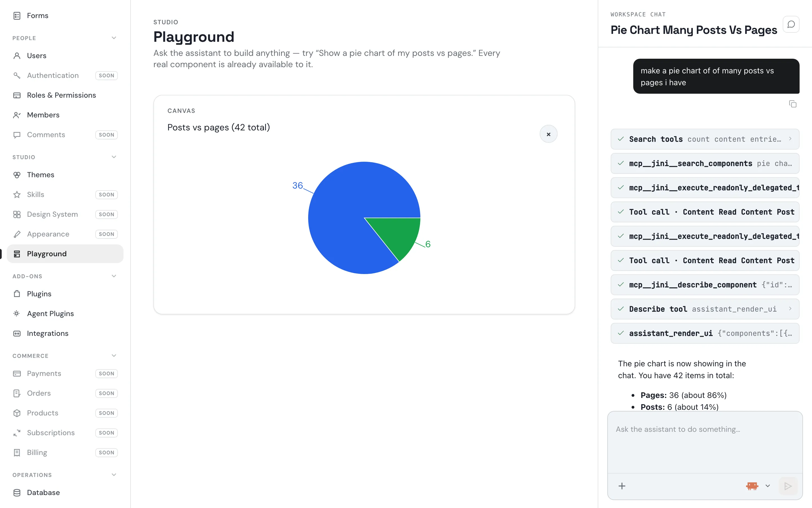The width and height of the screenshot is (812, 508).
Task: Click the orange assistant model icon
Action: click(752, 486)
